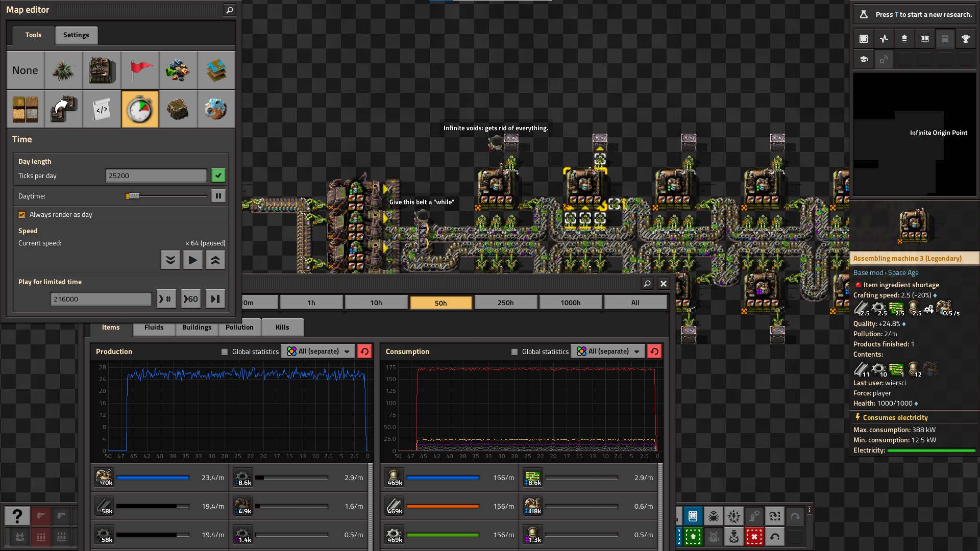Expand the shortcut bar three-dot menu

[x=810, y=510]
